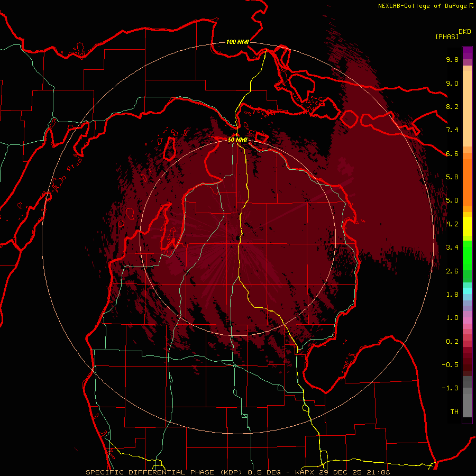Click the 1.8 scale value

point(452,295)
